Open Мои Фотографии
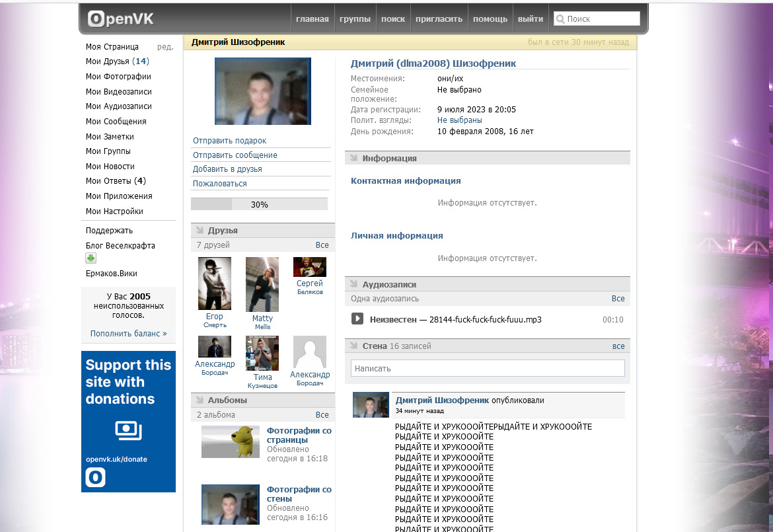 118,77
